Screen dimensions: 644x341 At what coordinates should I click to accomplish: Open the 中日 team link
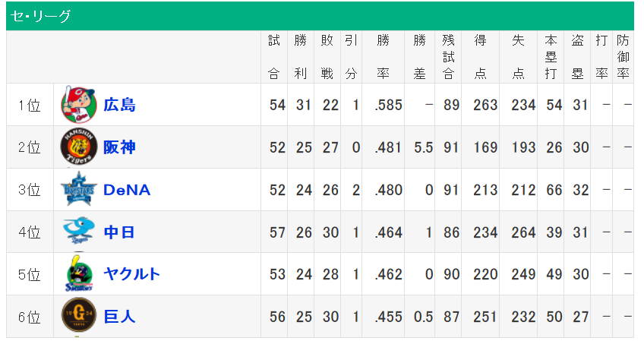(x=120, y=232)
